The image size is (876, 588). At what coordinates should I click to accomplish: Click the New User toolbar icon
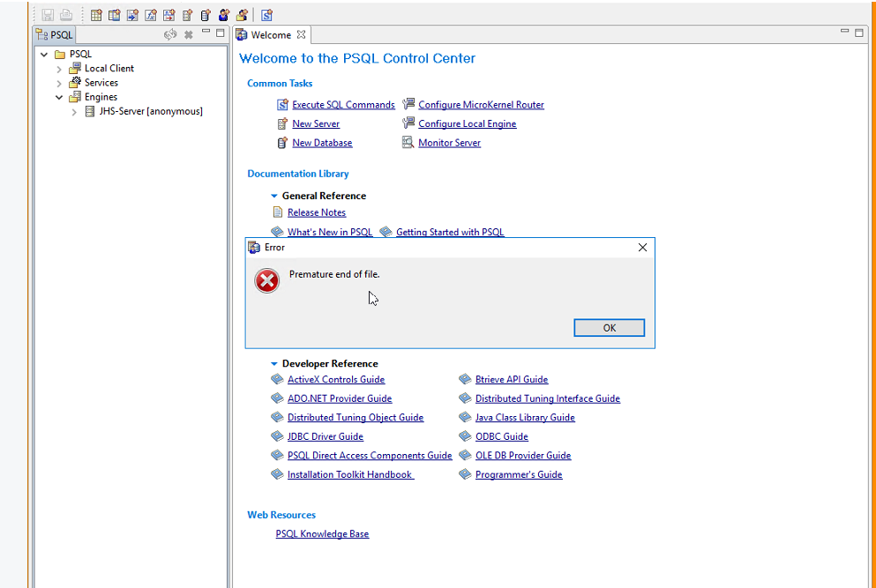224,15
